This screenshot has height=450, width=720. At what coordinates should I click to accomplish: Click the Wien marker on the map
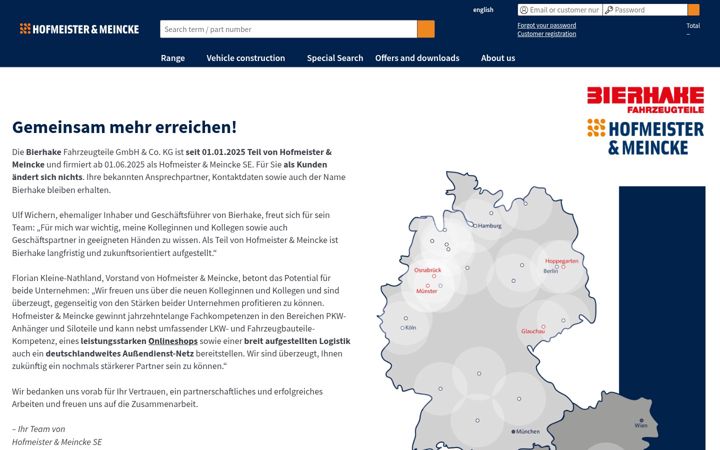tap(641, 423)
